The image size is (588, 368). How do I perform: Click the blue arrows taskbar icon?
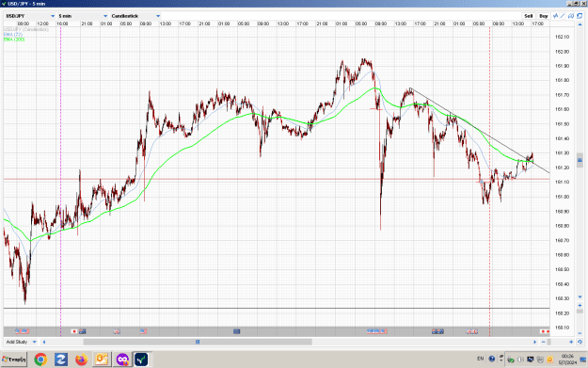pos(61,360)
